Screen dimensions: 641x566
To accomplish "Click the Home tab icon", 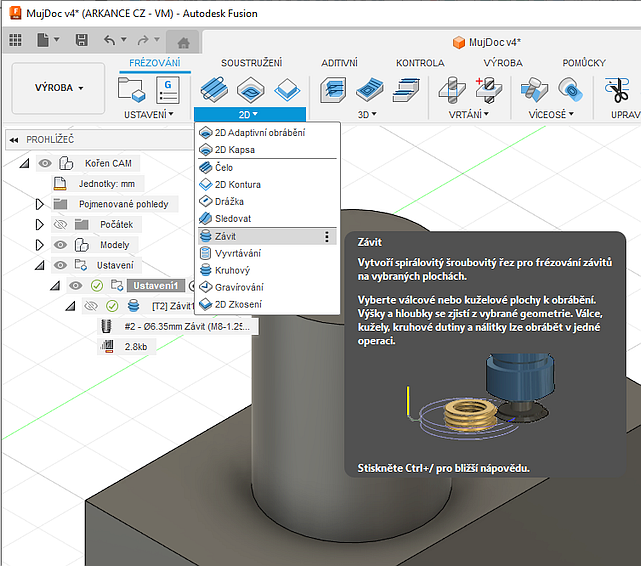I will 182,42.
